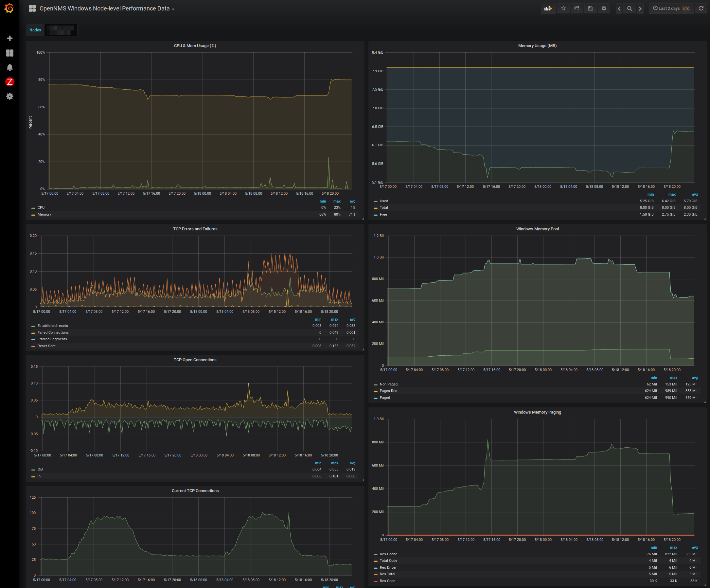The width and height of the screenshot is (710, 588).
Task: Open the Nodes variable dropdown
Action: click(x=61, y=30)
